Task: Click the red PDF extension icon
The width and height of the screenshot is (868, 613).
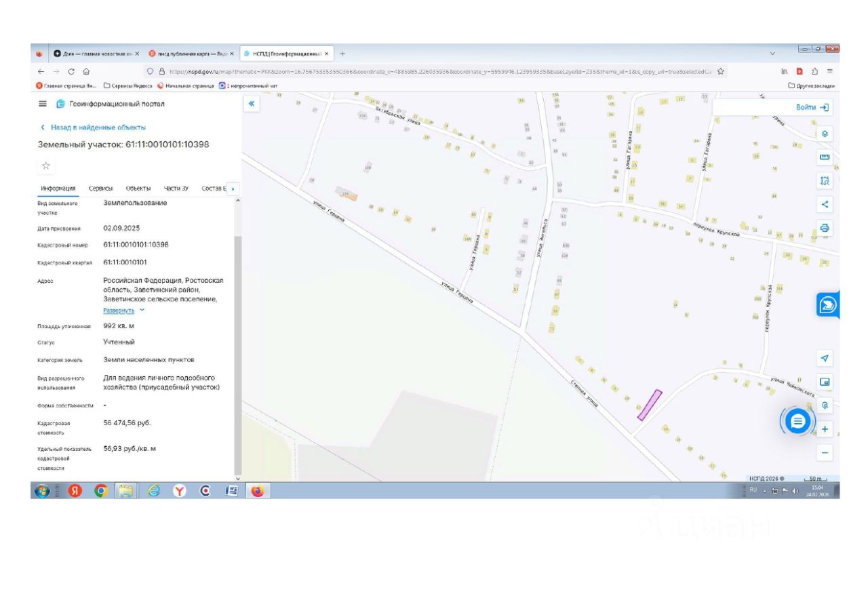Action: coord(800,71)
